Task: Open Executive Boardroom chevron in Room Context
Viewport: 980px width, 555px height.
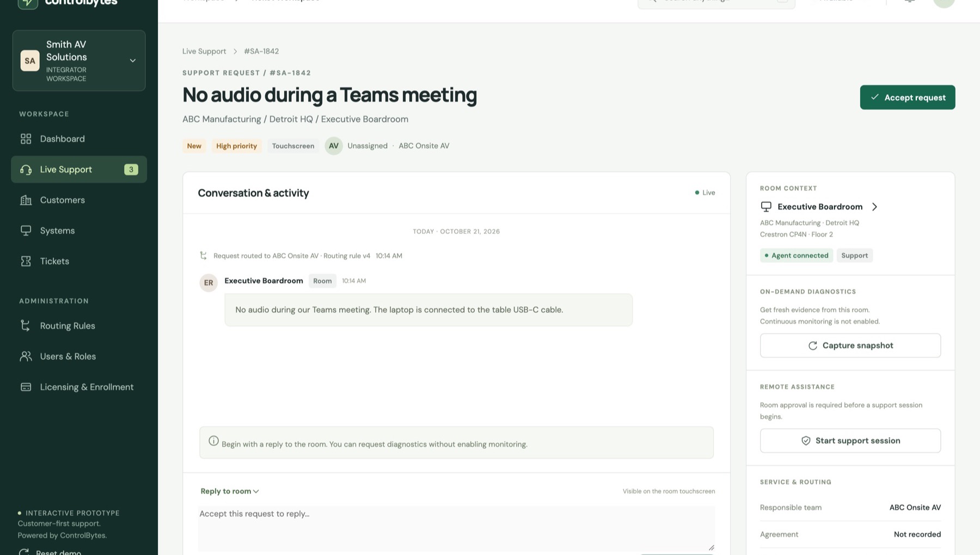Action: click(874, 207)
